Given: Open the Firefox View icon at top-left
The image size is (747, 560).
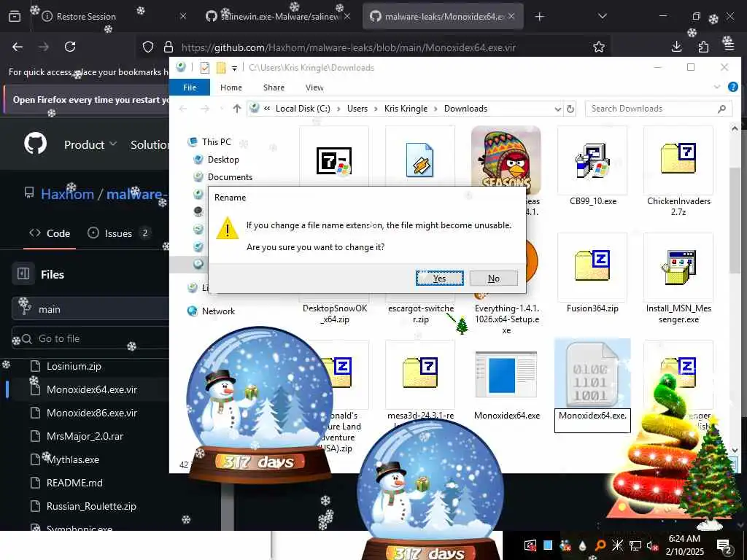Looking at the screenshot, I should [x=15, y=17].
